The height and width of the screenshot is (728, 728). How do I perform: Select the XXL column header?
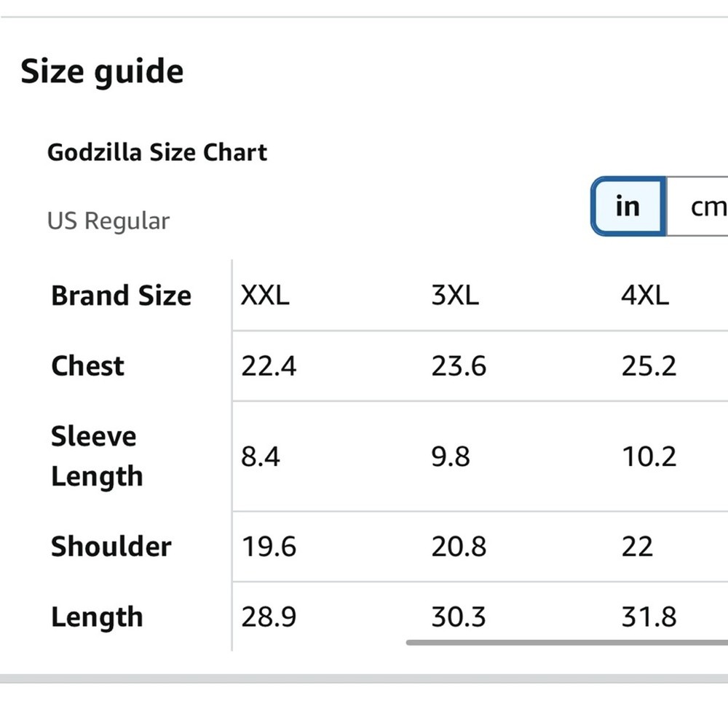click(x=265, y=296)
